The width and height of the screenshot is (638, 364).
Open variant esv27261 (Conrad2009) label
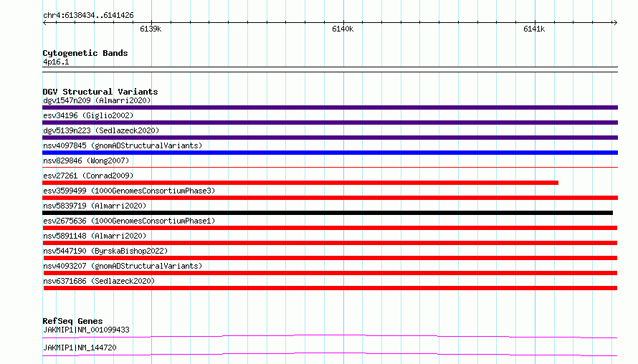click(88, 176)
